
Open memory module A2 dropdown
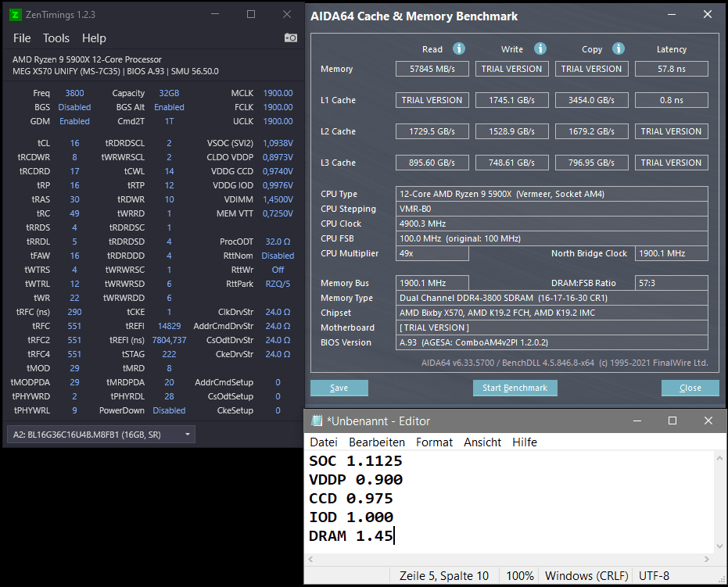101,435
